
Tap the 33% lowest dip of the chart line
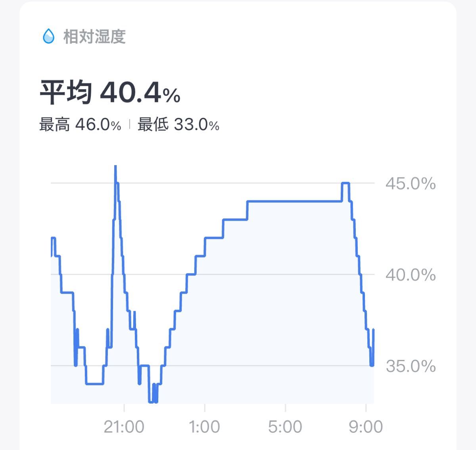(x=153, y=401)
